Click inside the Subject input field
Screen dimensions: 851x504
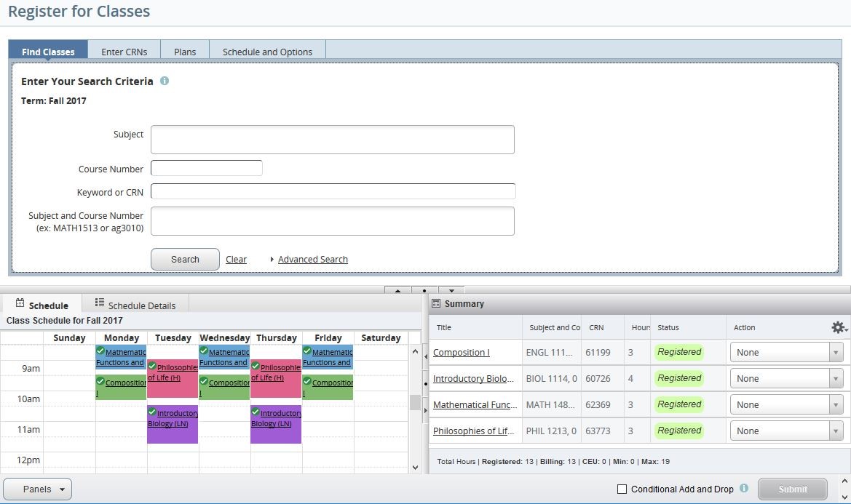[x=332, y=139]
